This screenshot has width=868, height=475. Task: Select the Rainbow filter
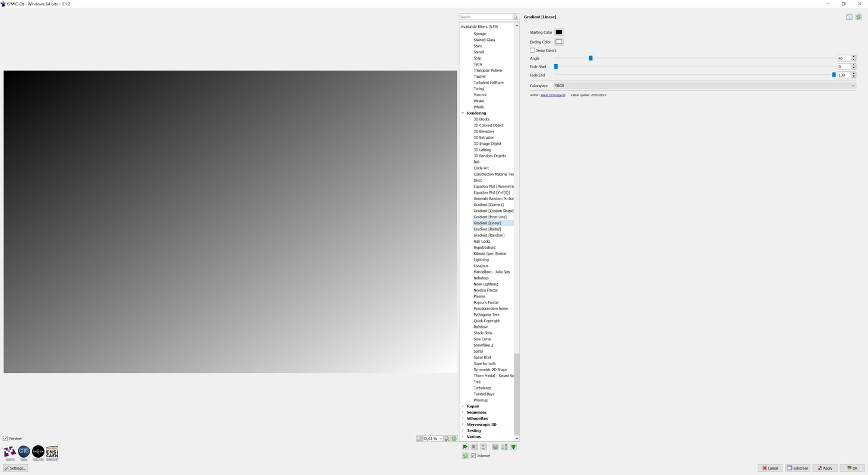pos(481,327)
